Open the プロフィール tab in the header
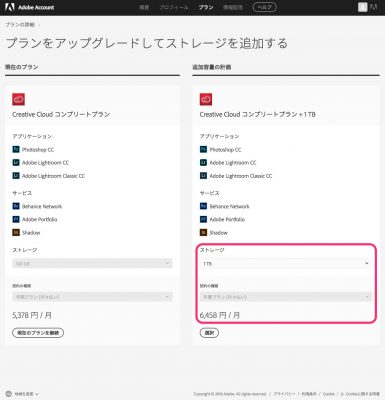 tap(174, 7)
